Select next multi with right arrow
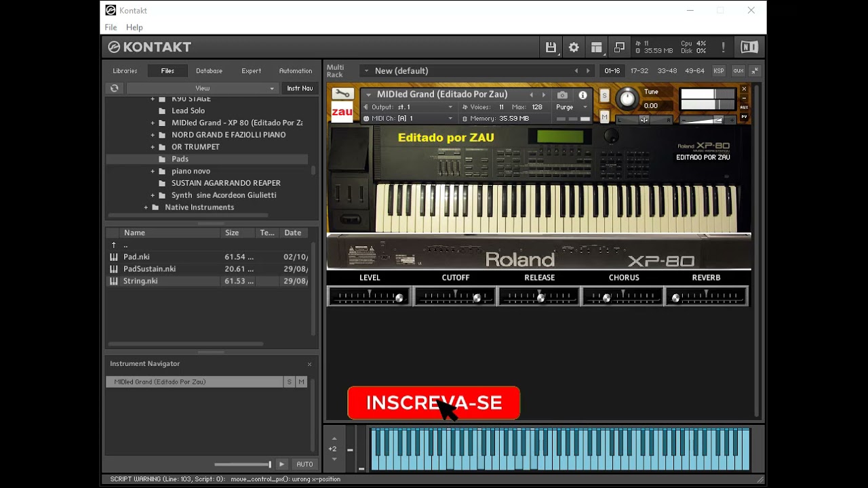Screen dimensions: 868x488 588,70
